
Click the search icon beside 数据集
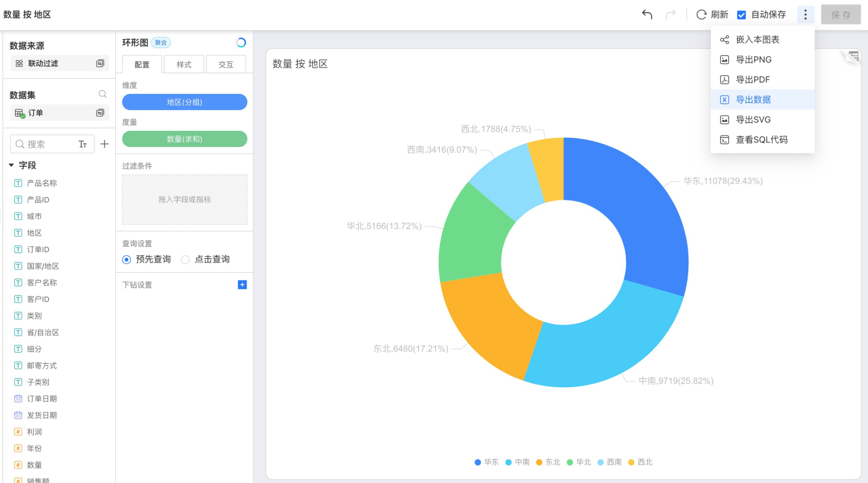coord(102,94)
